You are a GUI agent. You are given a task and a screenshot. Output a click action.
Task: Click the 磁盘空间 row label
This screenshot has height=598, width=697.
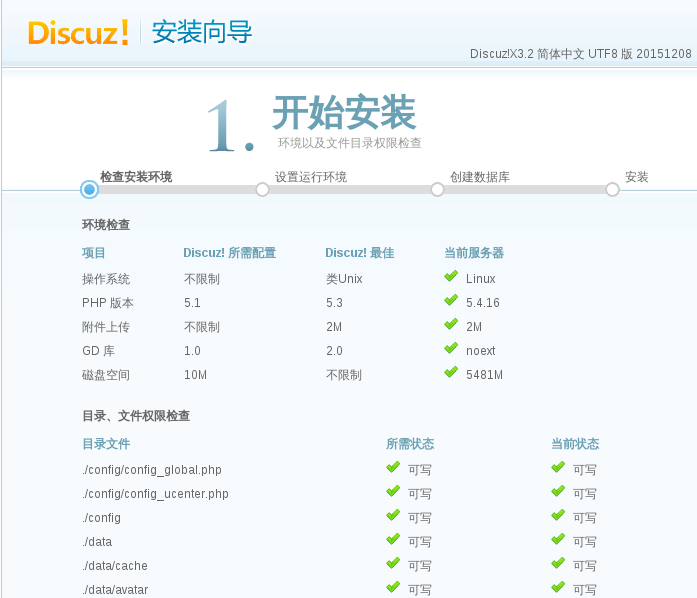click(x=106, y=375)
